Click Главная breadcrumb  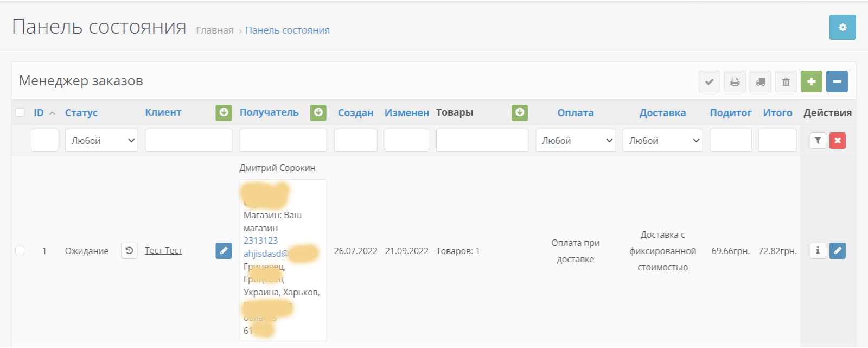(x=215, y=30)
